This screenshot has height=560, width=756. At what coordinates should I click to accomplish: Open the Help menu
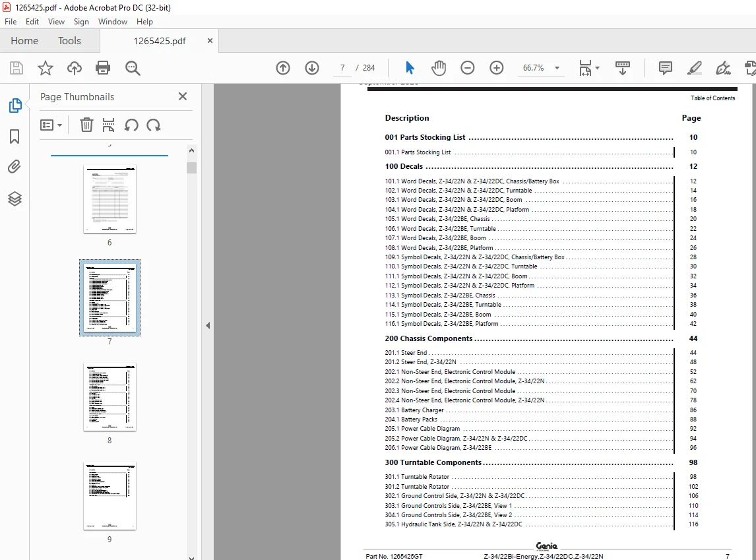[144, 22]
